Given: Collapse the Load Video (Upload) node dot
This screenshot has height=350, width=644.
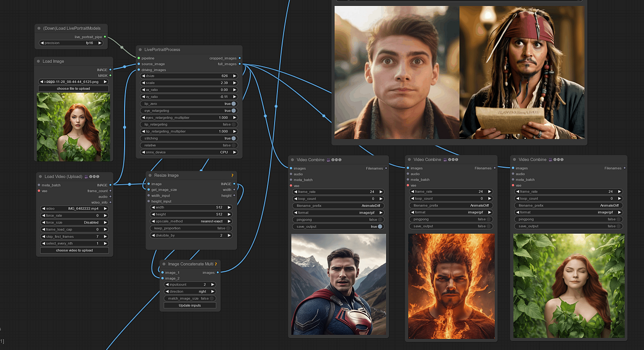Looking at the screenshot, I should 40,176.
